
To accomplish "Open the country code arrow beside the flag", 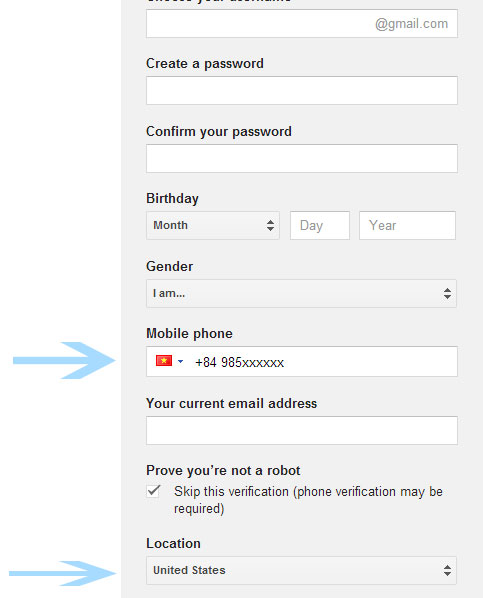I will pyautogui.click(x=180, y=361).
